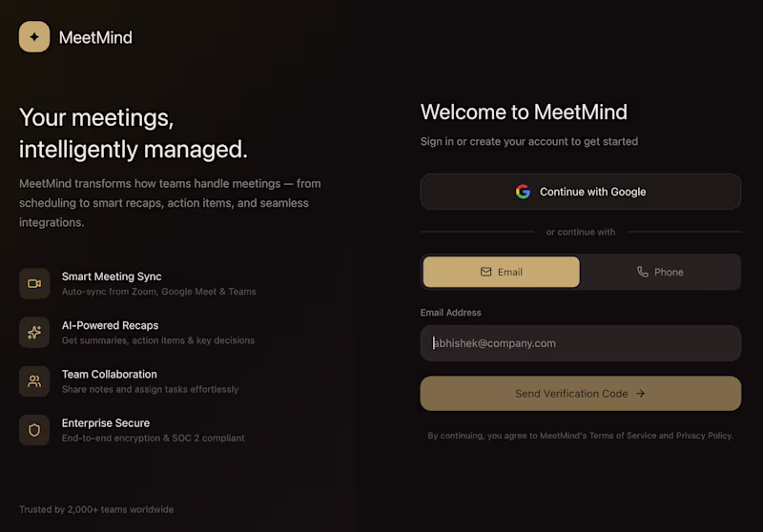Click the Smart Meeting Sync video icon
Image resolution: width=763 pixels, height=532 pixels.
(x=34, y=283)
